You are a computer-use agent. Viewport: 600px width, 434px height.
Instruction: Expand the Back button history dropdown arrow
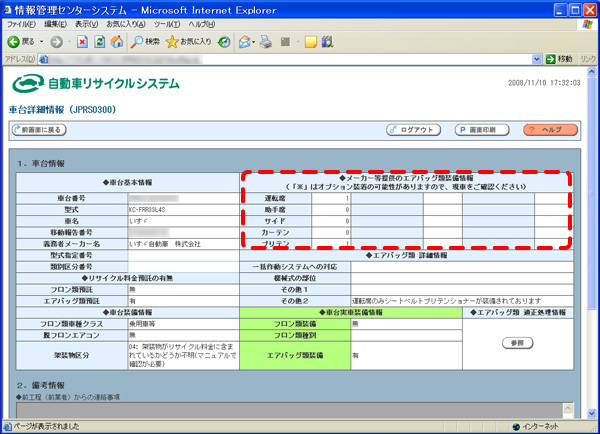[42, 42]
